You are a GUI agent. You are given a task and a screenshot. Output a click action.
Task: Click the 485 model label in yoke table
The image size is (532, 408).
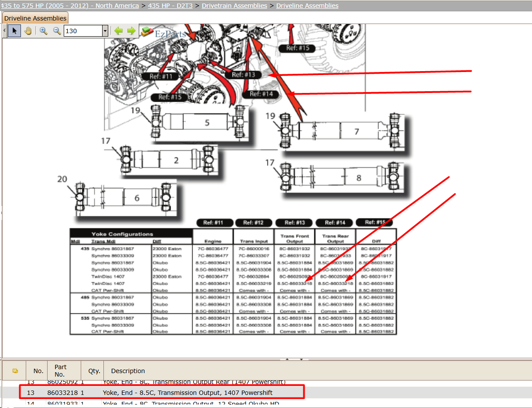pos(85,297)
